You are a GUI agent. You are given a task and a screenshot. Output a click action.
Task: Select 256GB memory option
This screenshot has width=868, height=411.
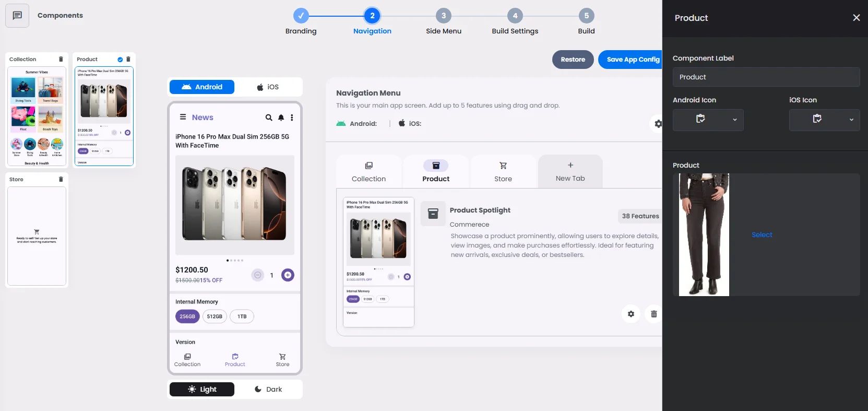187,316
